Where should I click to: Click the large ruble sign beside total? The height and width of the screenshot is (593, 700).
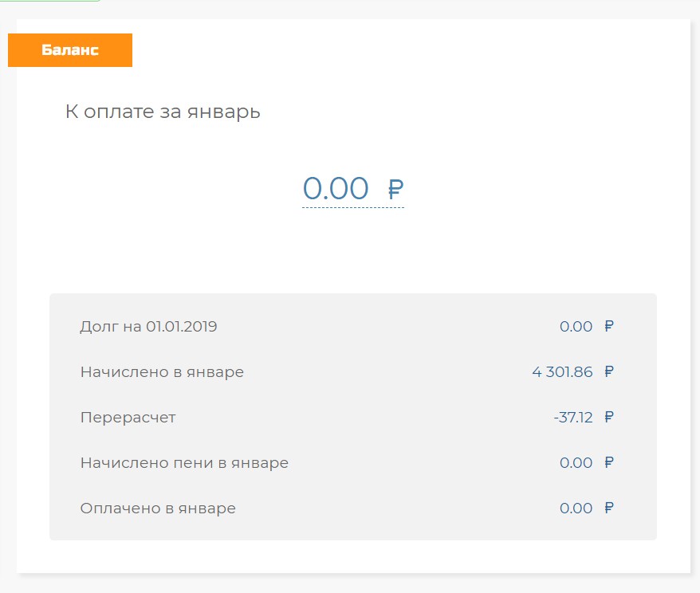click(x=395, y=190)
